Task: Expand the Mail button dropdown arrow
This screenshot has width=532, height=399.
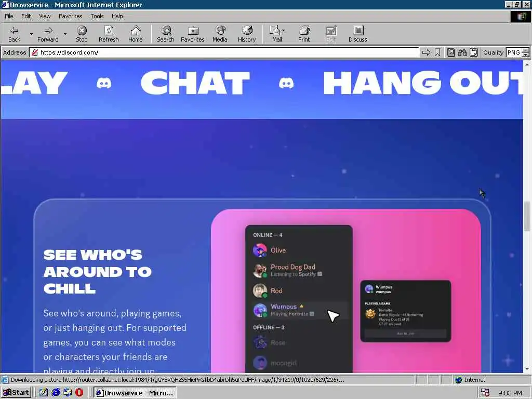Action: coord(284,31)
